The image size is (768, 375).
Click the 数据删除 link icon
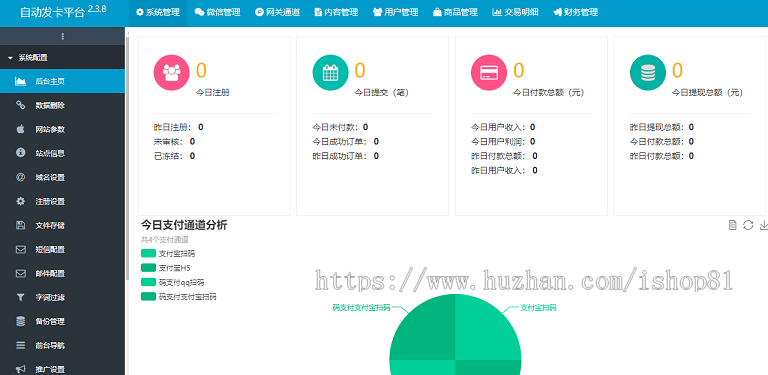(21, 105)
